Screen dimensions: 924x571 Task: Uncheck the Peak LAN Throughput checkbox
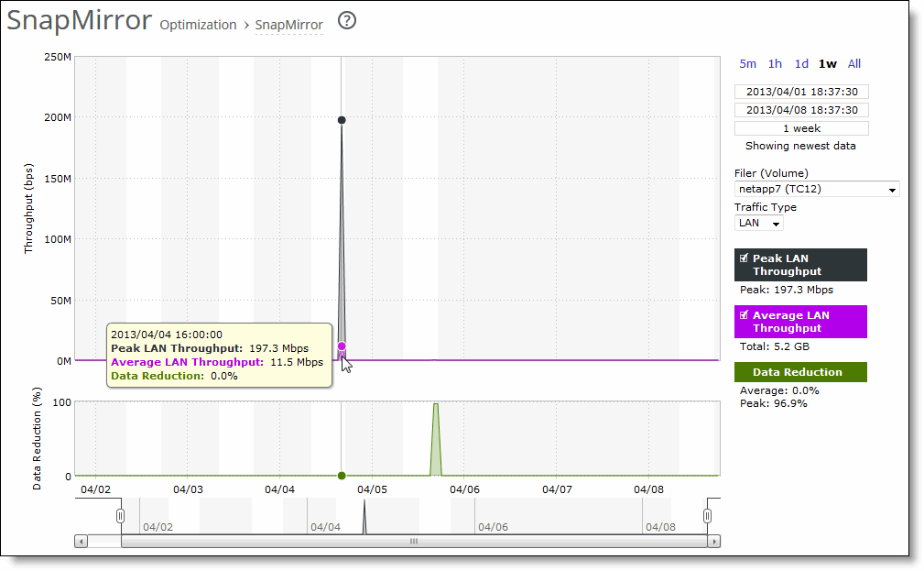745,258
